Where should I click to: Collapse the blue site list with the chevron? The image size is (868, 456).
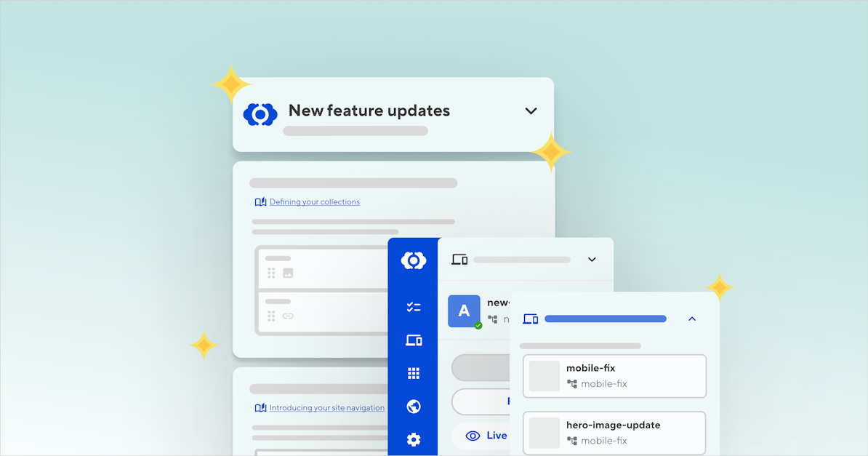point(692,319)
